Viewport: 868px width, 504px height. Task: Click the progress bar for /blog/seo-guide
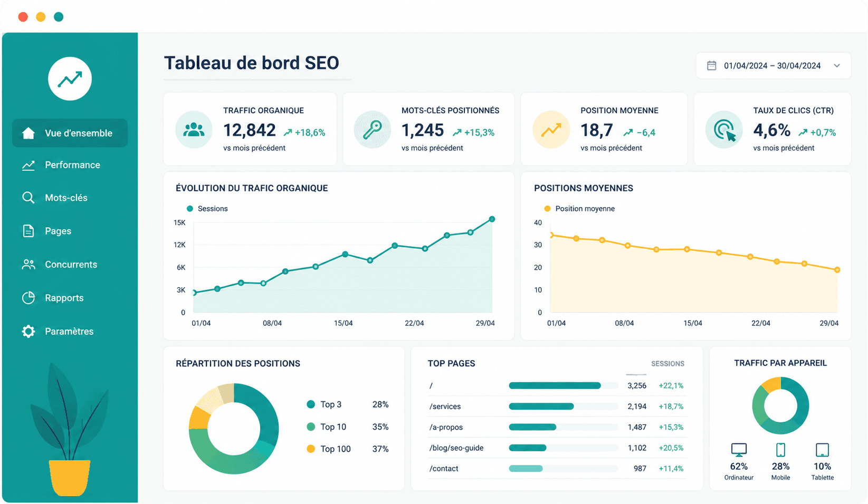point(563,448)
